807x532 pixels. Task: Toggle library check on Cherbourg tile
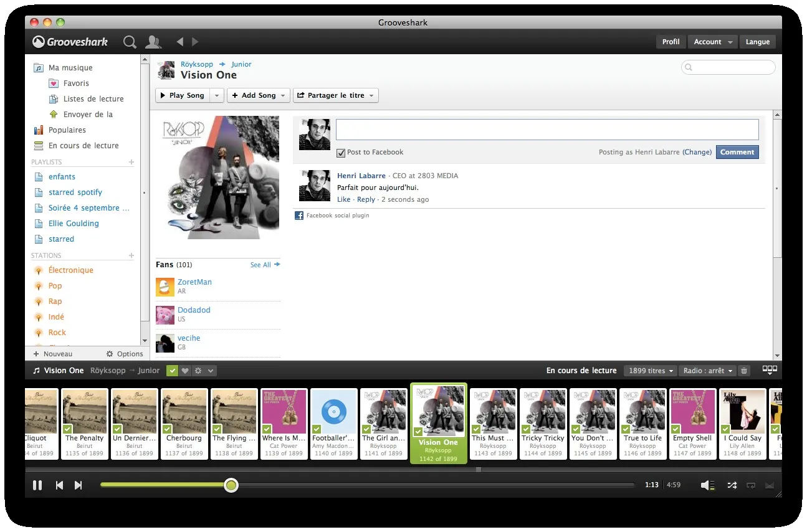167,429
